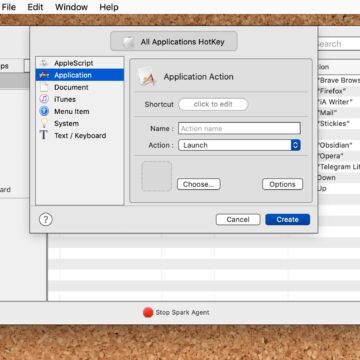Click the Document page icon

click(44, 87)
